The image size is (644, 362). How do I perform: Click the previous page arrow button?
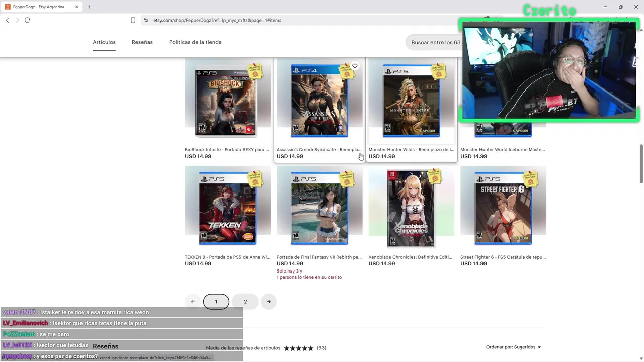[193, 302]
